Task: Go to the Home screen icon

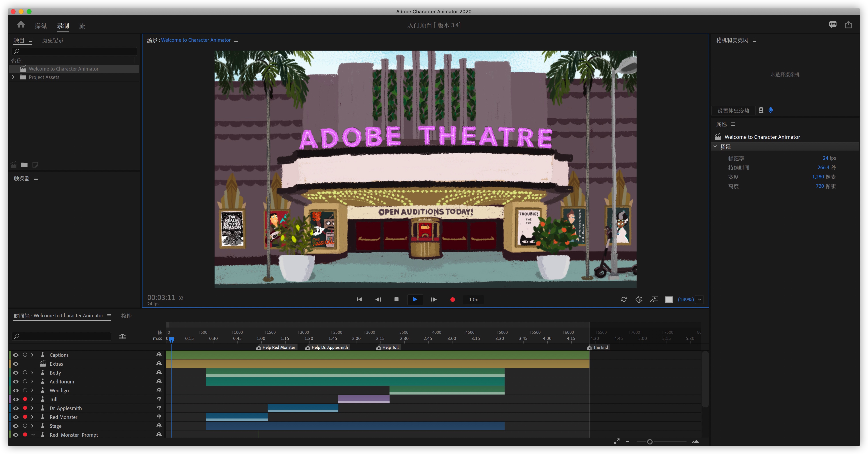Action: click(x=21, y=25)
